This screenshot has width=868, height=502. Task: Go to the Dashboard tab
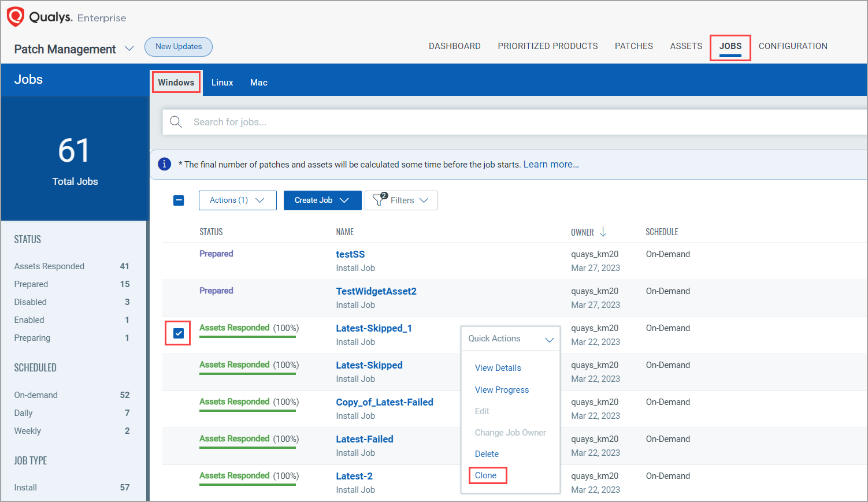(455, 46)
